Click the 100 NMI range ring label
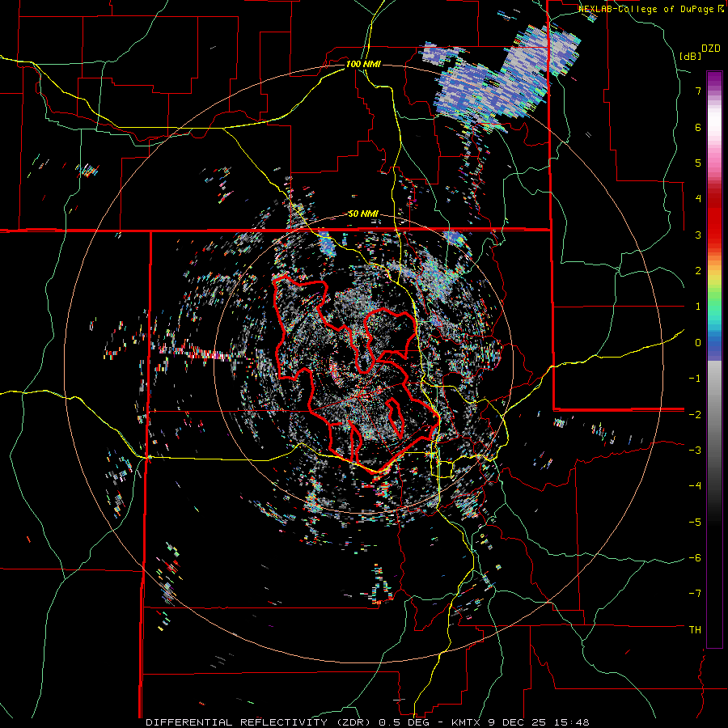Screen dimensions: 728x728 [363, 64]
